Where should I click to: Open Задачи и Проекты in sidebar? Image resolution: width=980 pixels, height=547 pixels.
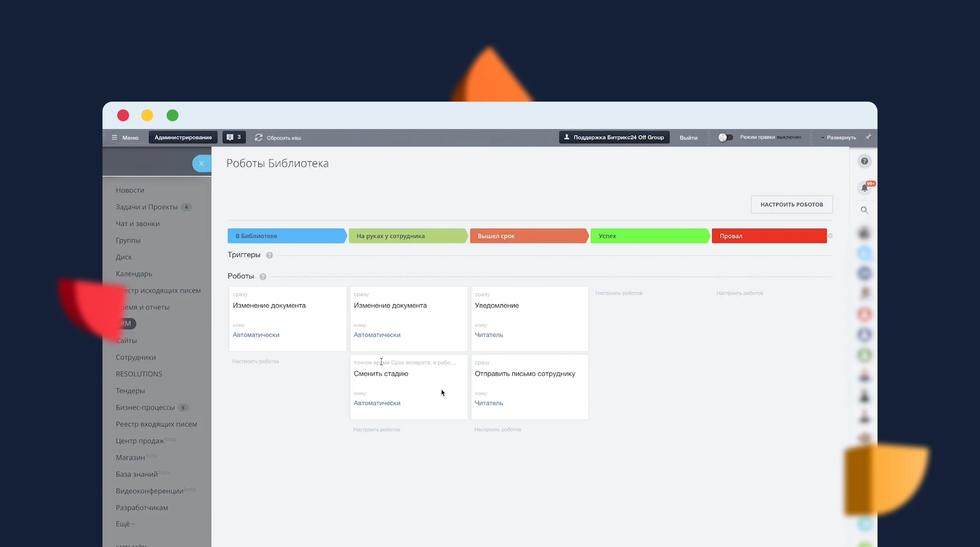tap(147, 207)
